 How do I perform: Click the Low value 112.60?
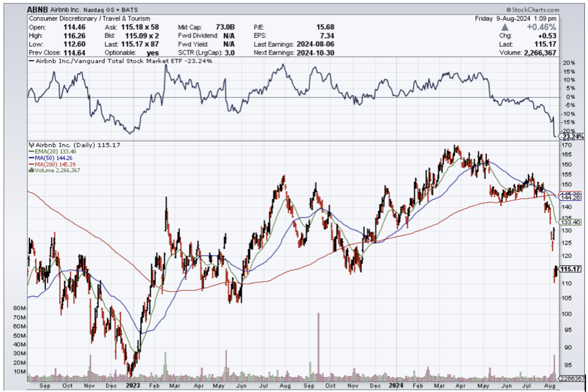coord(74,44)
